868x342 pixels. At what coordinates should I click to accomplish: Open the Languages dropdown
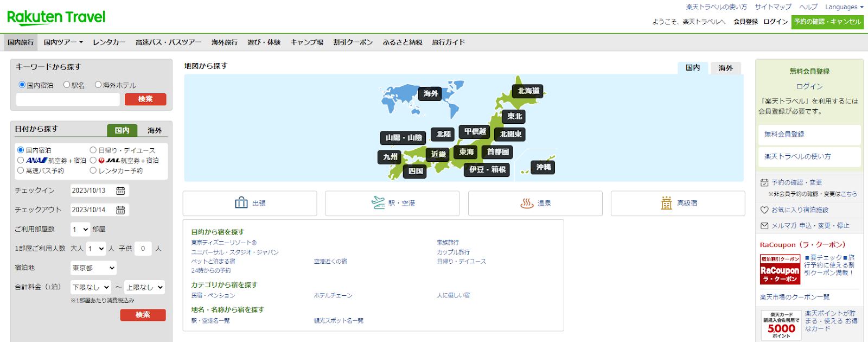point(844,7)
